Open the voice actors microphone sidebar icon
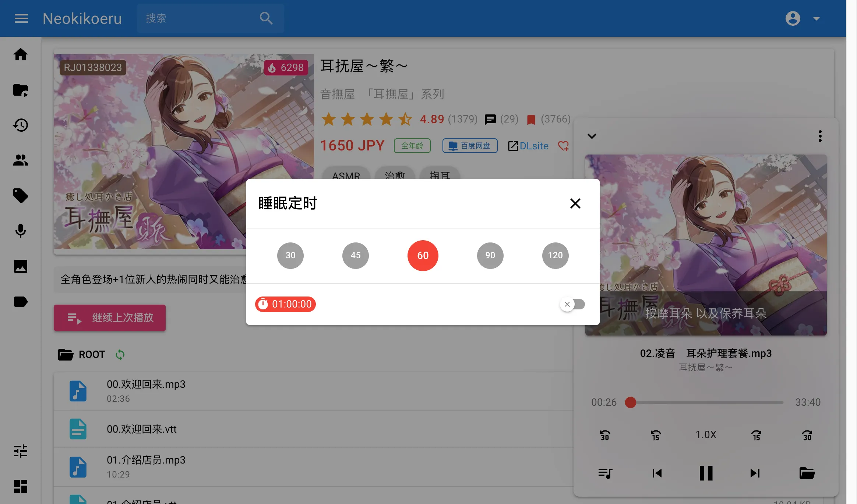 point(21,231)
